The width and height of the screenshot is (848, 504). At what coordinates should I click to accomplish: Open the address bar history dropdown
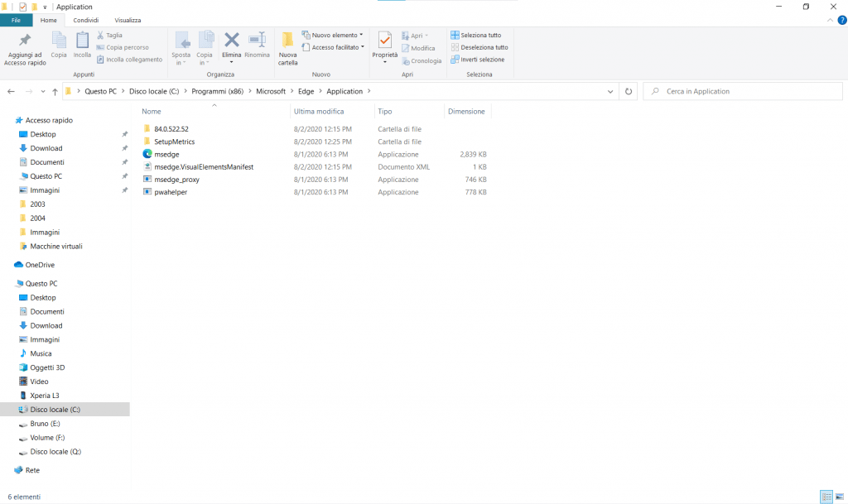click(x=610, y=91)
